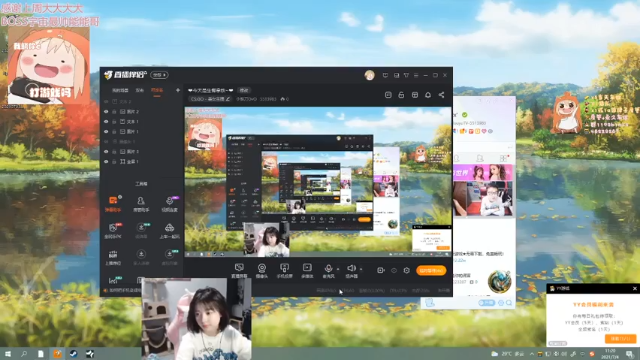Screen dimensions: 640x360
Task: Open the third tool in first toolbox row
Action: point(169,203)
